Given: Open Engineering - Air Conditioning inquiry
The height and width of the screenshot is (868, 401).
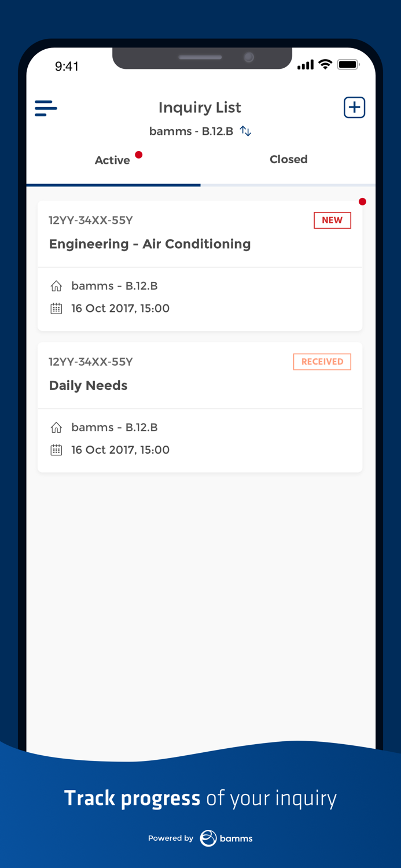Looking at the screenshot, I should pos(150,244).
